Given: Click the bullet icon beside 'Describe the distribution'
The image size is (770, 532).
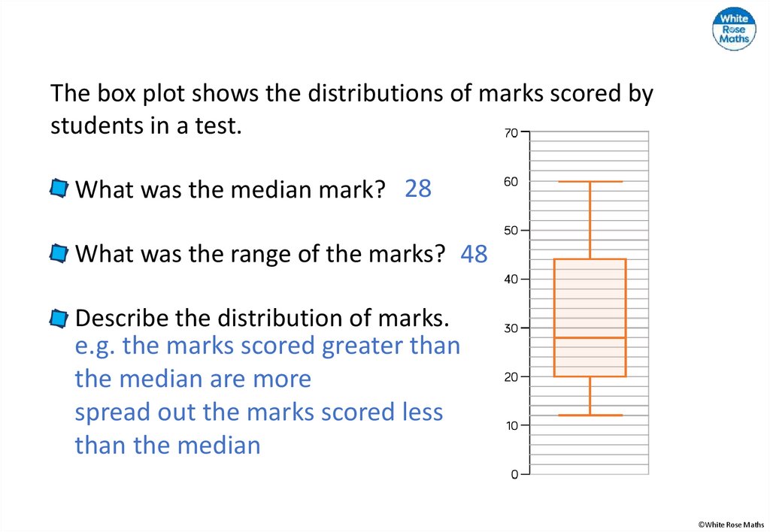Looking at the screenshot, I should tap(59, 319).
